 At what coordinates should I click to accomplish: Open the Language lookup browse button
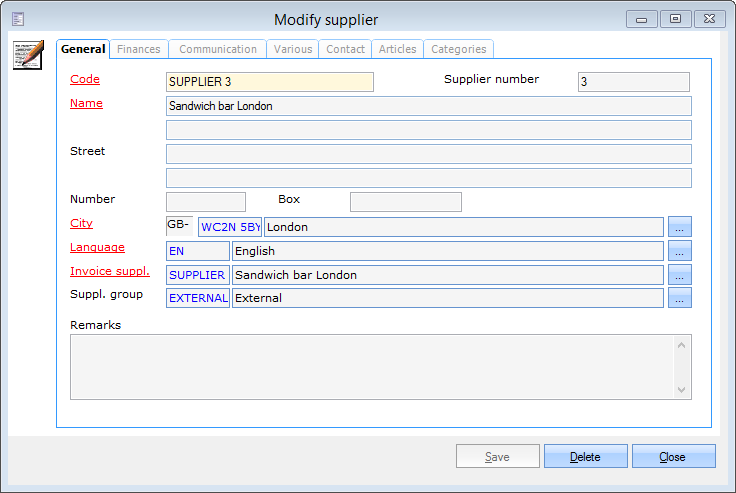click(680, 251)
